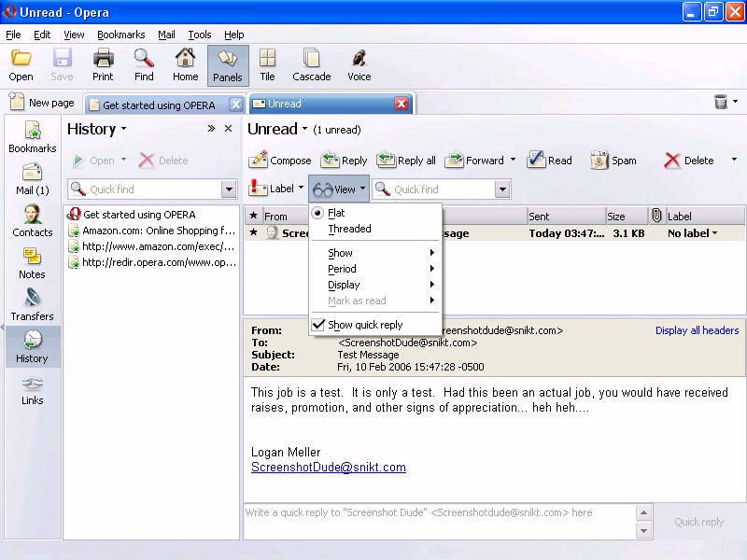Toggle the Show quick reply checkbox

pos(318,325)
